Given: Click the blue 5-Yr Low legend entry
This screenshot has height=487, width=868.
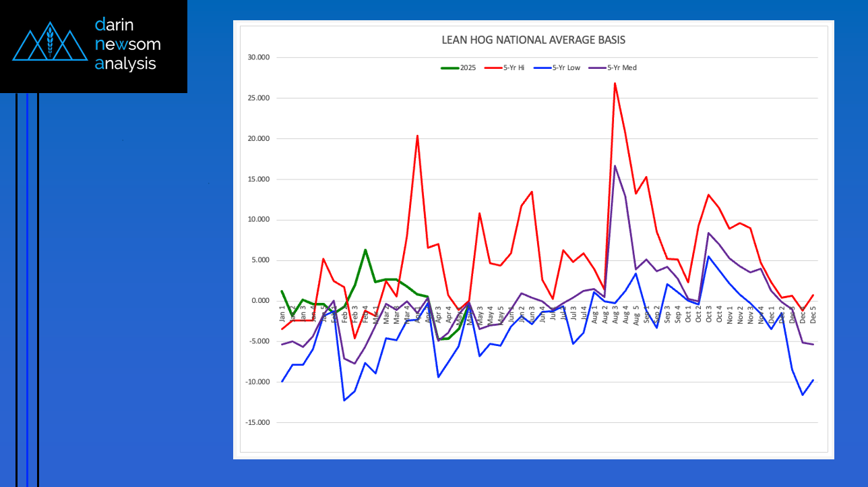Looking at the screenshot, I should pos(557,67).
